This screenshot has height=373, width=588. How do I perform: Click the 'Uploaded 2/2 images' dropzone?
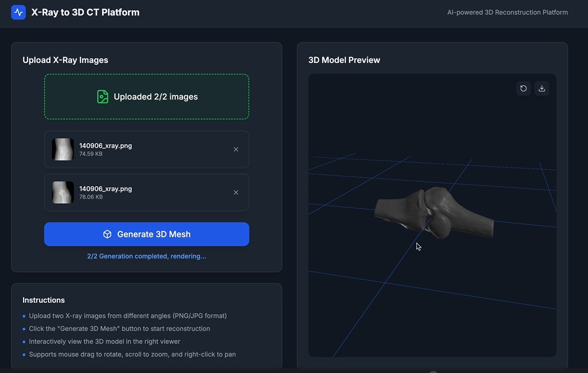tap(146, 96)
